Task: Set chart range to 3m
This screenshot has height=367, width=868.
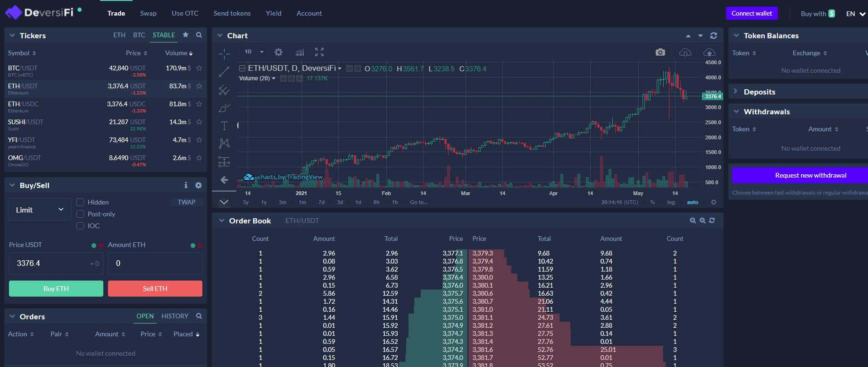Action: pos(283,202)
